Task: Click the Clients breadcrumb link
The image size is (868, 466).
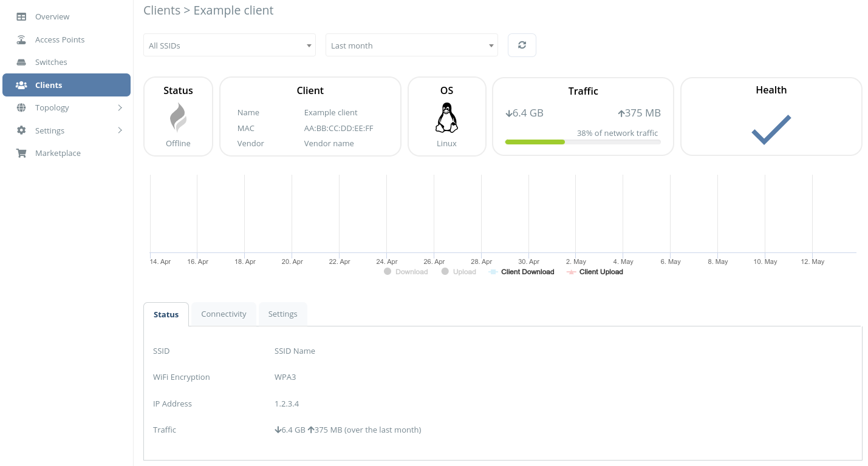Action: (162, 10)
